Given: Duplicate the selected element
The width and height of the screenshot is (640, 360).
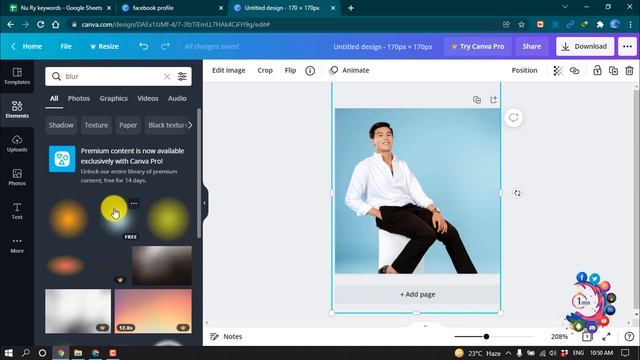Looking at the screenshot, I should (613, 71).
